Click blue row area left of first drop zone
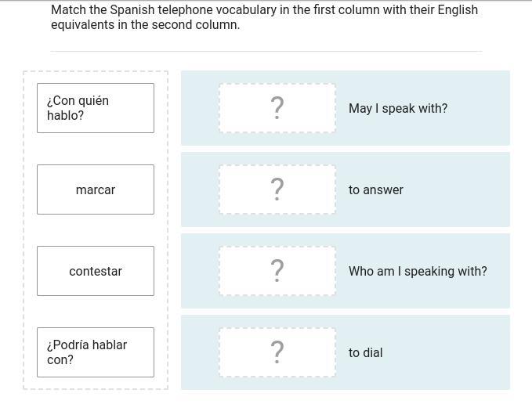Viewport: 532px width, 415px height. [x=200, y=108]
